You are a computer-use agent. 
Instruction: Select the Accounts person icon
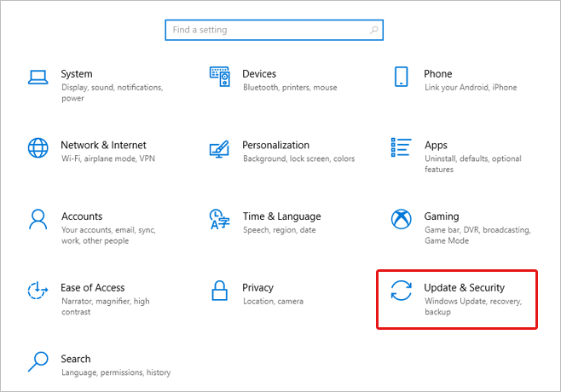(x=38, y=219)
